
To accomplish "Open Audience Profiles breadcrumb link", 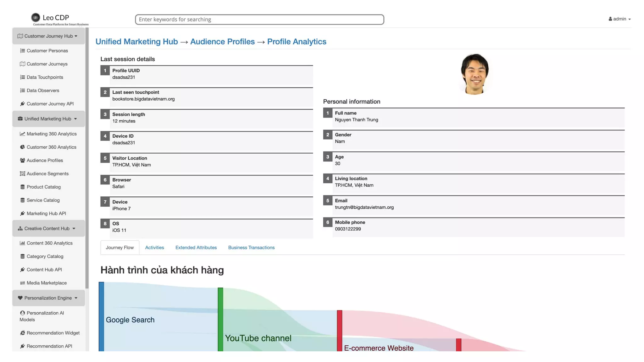I will [x=222, y=41].
